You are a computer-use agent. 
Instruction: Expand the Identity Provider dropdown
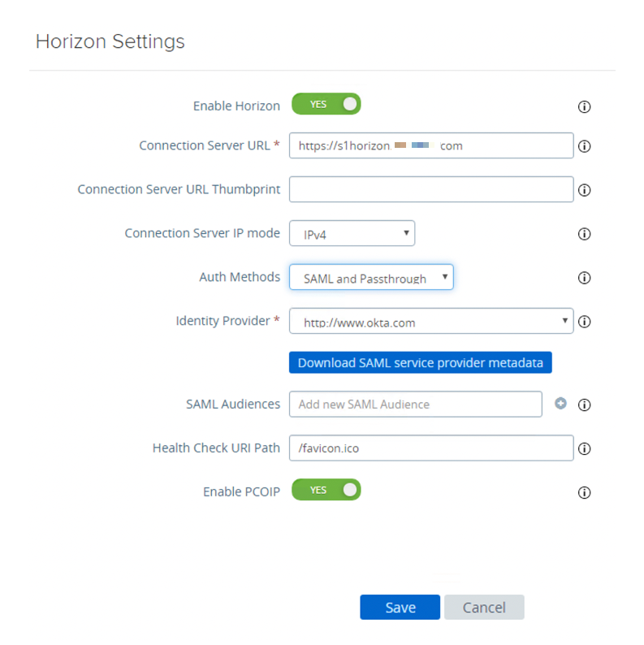tap(431, 322)
